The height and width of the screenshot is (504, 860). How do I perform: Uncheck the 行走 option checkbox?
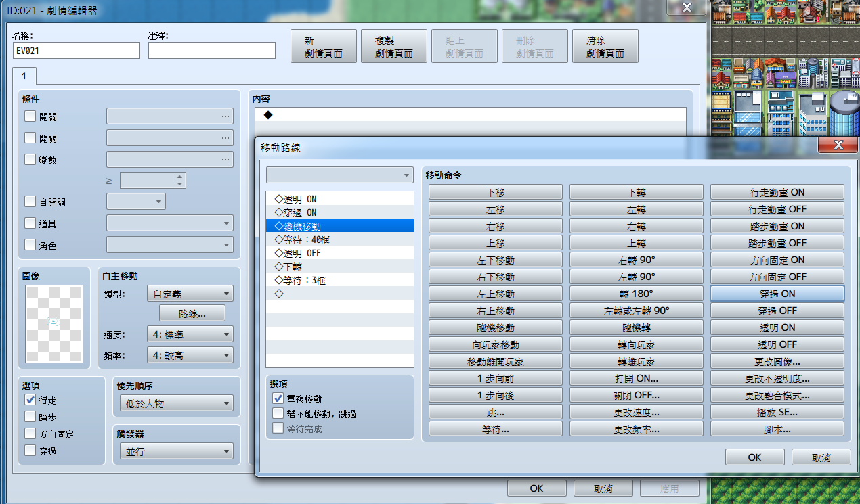click(30, 400)
